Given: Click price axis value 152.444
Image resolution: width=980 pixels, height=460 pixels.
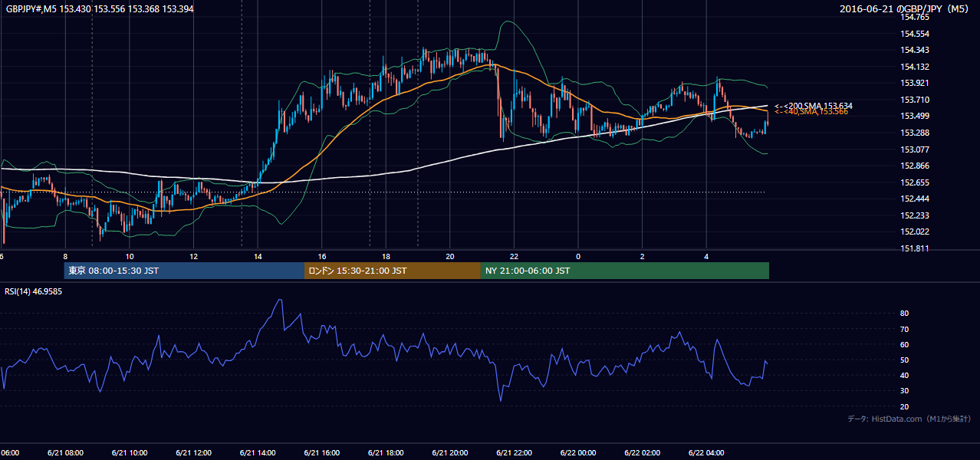Looking at the screenshot, I should pos(916,199).
